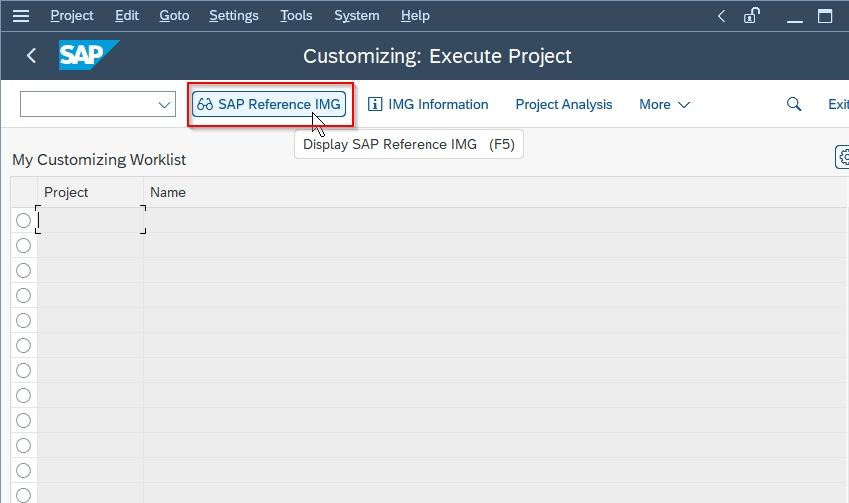Open the Edit menu

(x=127, y=16)
